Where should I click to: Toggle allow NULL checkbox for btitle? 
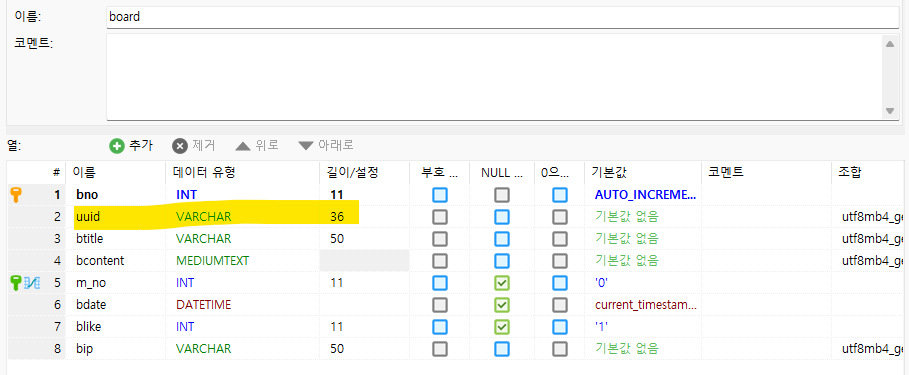[502, 239]
